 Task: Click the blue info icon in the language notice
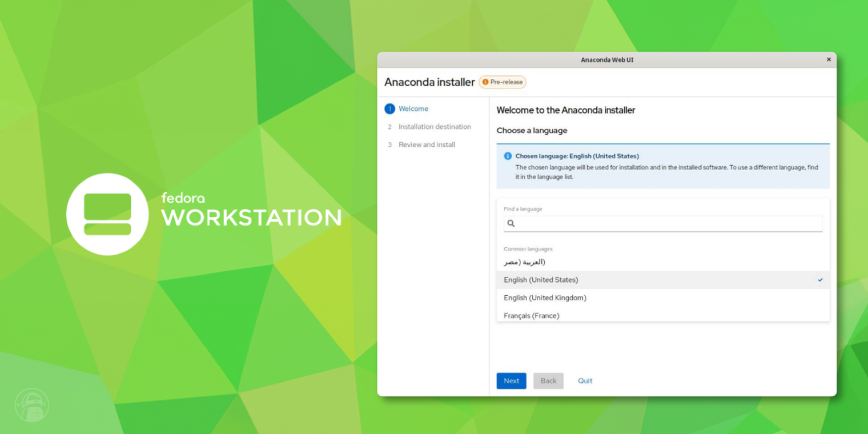508,155
